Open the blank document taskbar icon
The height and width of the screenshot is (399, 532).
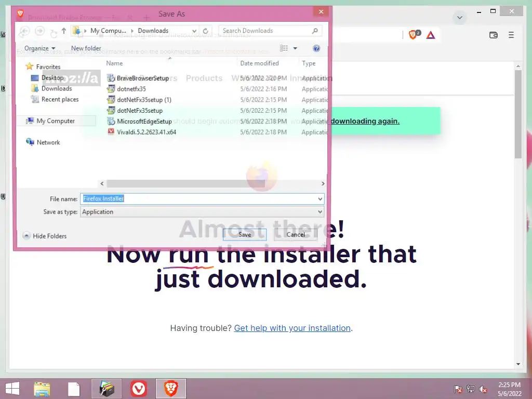click(x=74, y=389)
